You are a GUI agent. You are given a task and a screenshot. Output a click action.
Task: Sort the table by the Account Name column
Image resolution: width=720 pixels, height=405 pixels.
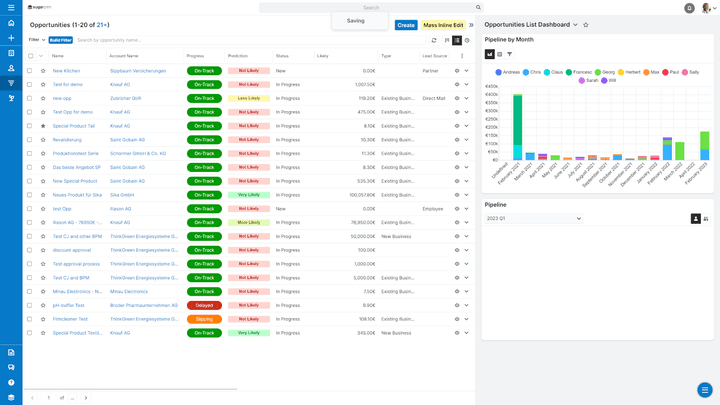tap(124, 56)
